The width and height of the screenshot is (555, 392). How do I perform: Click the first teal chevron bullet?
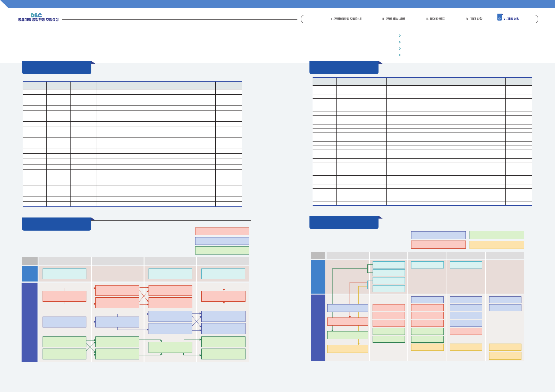pyautogui.click(x=400, y=36)
